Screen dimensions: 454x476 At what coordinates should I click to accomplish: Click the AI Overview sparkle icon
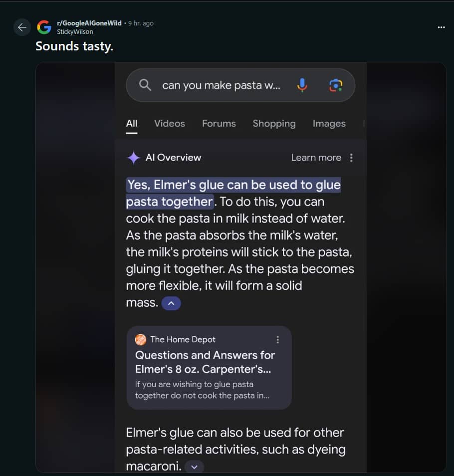(x=133, y=158)
